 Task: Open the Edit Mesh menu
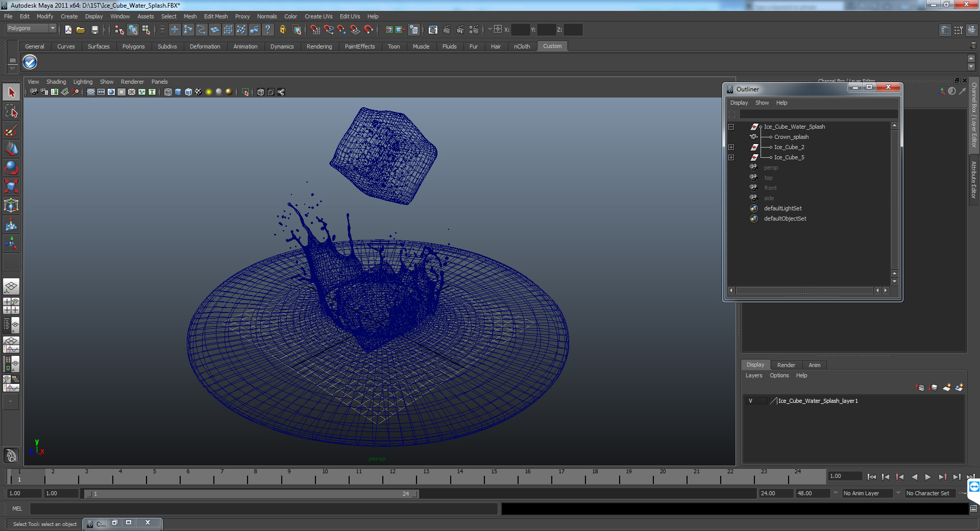pos(216,16)
